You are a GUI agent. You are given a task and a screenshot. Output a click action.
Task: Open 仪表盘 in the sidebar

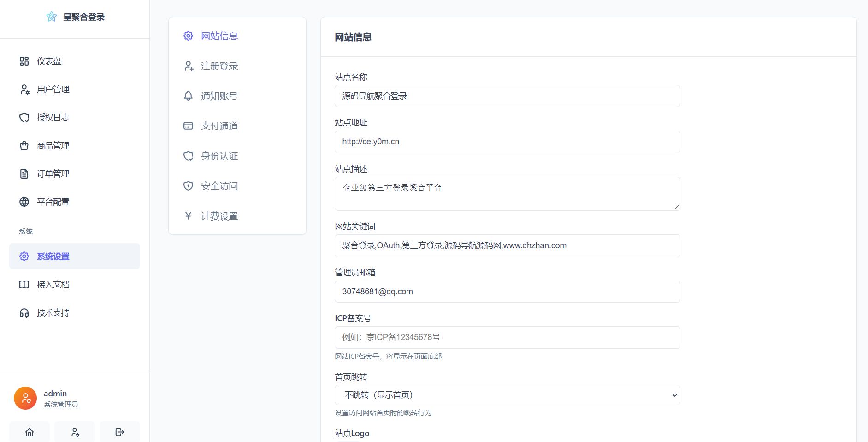coord(49,61)
